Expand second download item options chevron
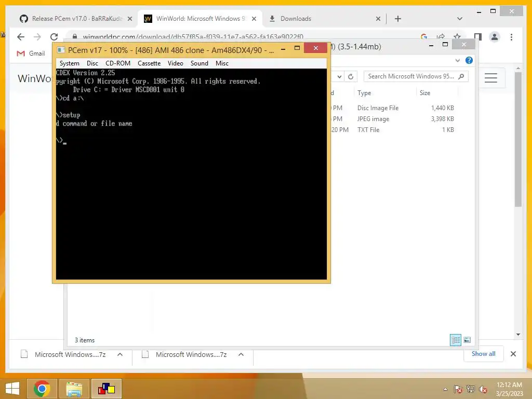 click(241, 354)
